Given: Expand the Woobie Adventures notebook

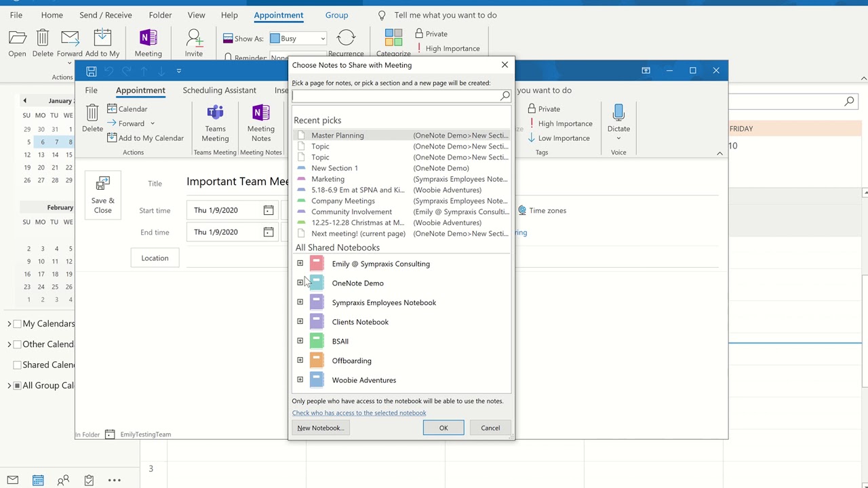Looking at the screenshot, I should tap(300, 380).
